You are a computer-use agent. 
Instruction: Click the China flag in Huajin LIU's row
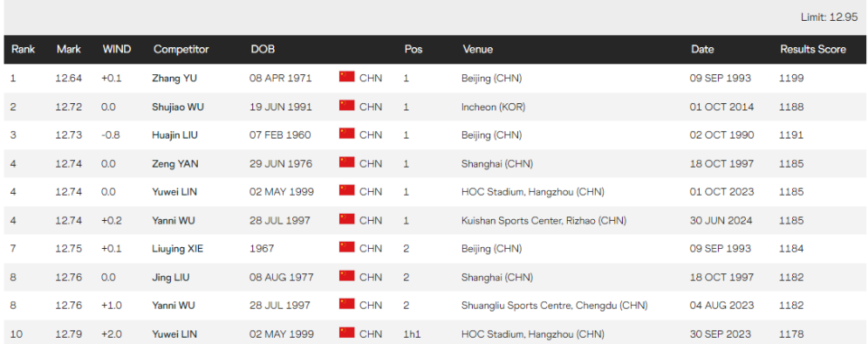pyautogui.click(x=346, y=133)
